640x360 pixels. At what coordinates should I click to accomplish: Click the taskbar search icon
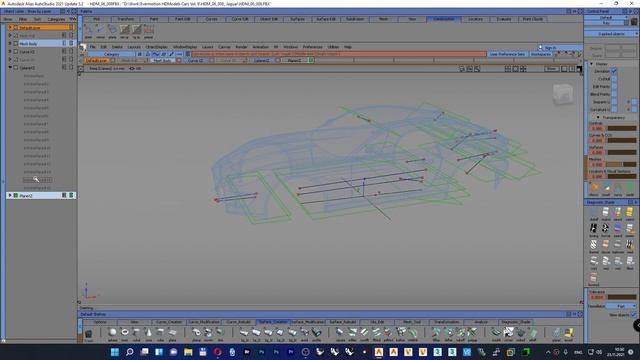(x=129, y=352)
